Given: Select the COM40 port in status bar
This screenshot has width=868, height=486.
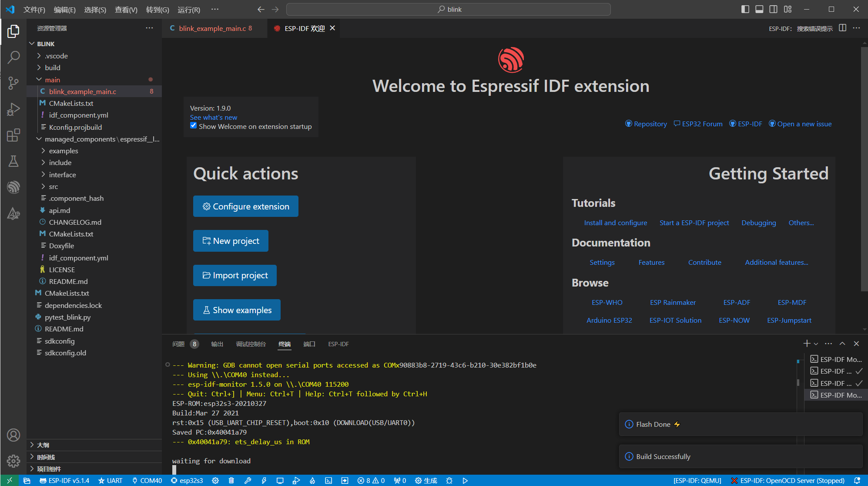Looking at the screenshot, I should click(x=147, y=480).
